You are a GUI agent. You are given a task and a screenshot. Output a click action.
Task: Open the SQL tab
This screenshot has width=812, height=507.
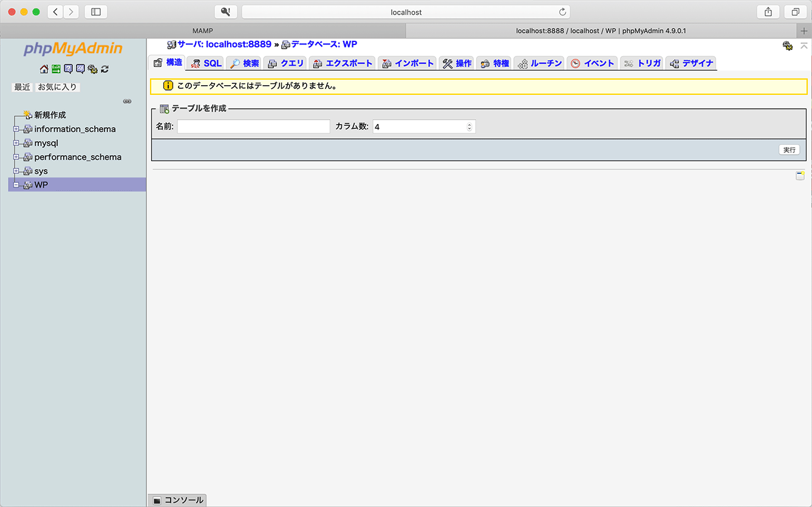click(x=206, y=63)
